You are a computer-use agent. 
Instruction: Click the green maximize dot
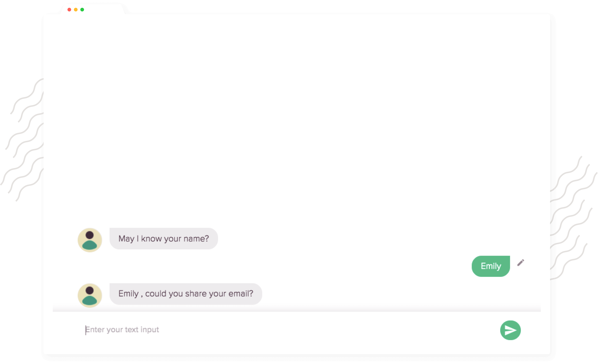pyautogui.click(x=82, y=10)
